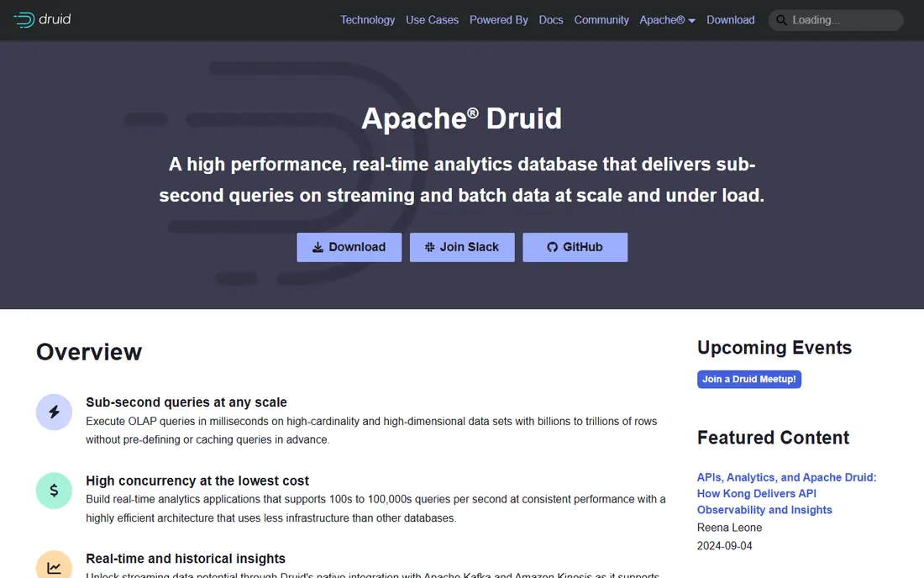924x578 pixels.
Task: Click the Join Slack button
Action: [462, 247]
